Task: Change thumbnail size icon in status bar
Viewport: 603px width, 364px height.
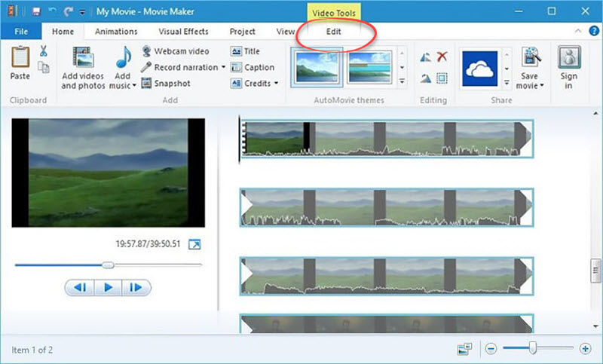Action: (x=464, y=349)
